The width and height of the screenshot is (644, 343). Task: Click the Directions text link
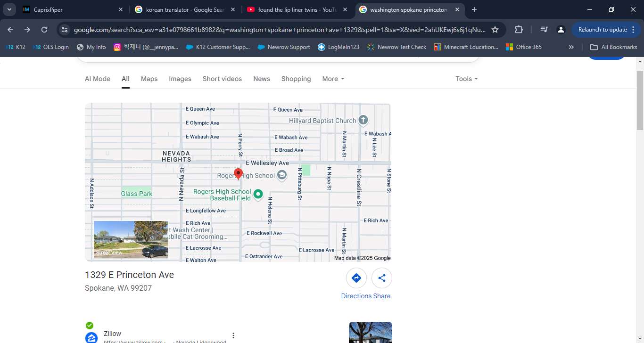356,296
